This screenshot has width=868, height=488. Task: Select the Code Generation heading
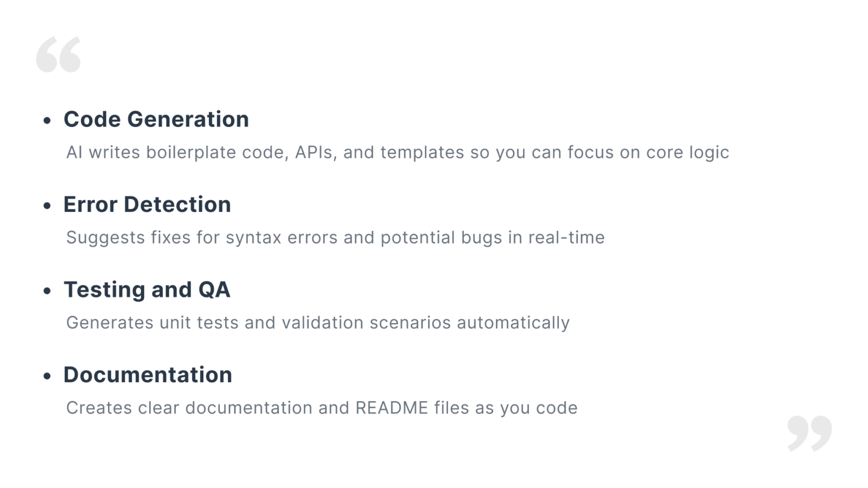point(156,119)
